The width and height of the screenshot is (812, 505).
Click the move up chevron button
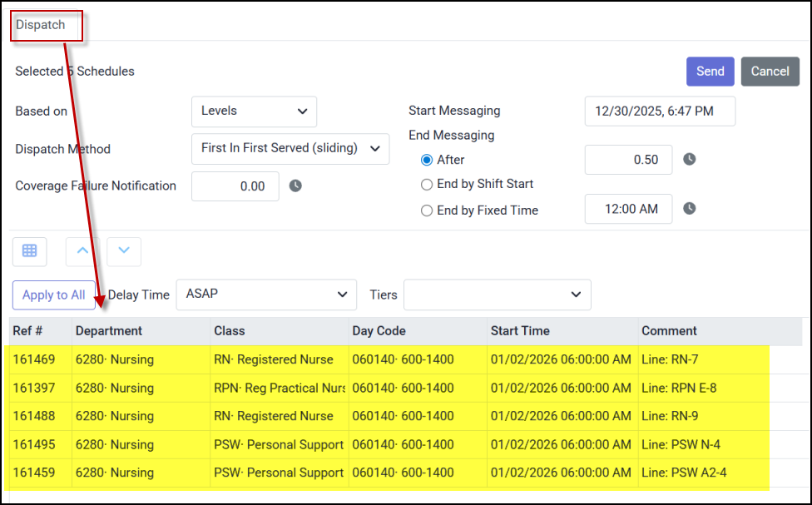(82, 250)
